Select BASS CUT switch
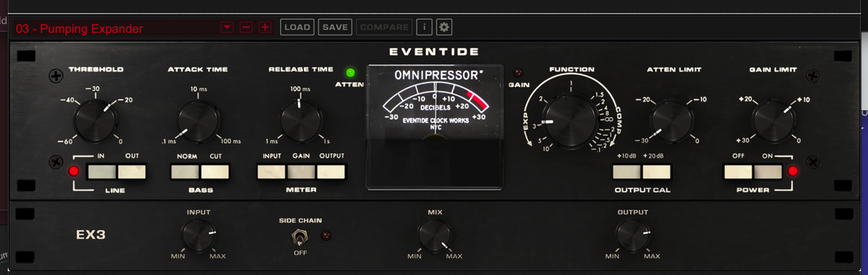The height and width of the screenshot is (275, 868). pos(215,172)
